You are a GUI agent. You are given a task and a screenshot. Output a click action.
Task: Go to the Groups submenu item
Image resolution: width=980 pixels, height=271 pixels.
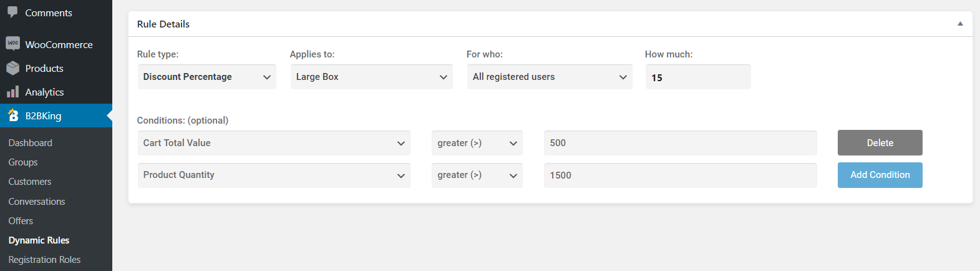(23, 162)
